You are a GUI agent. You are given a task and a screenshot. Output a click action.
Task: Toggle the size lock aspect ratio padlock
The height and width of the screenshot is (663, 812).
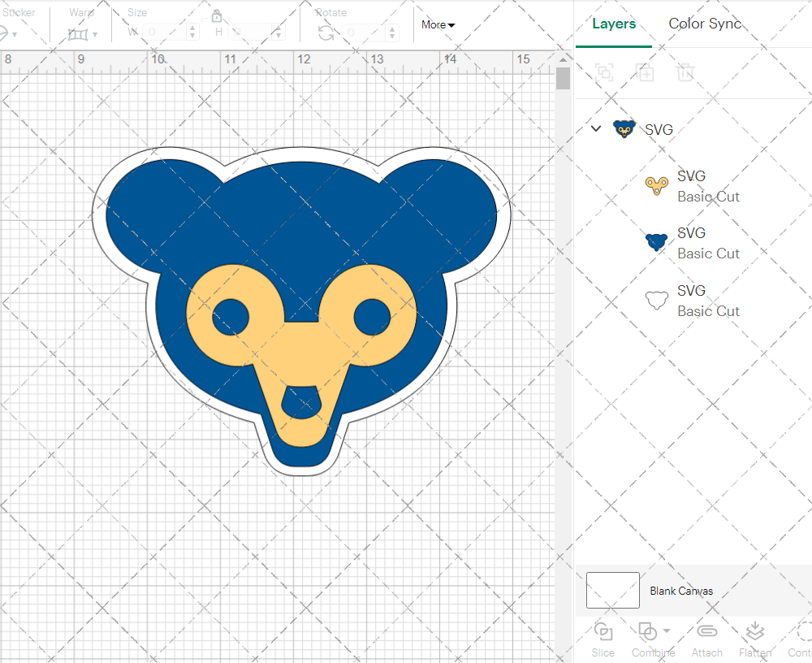(x=217, y=15)
